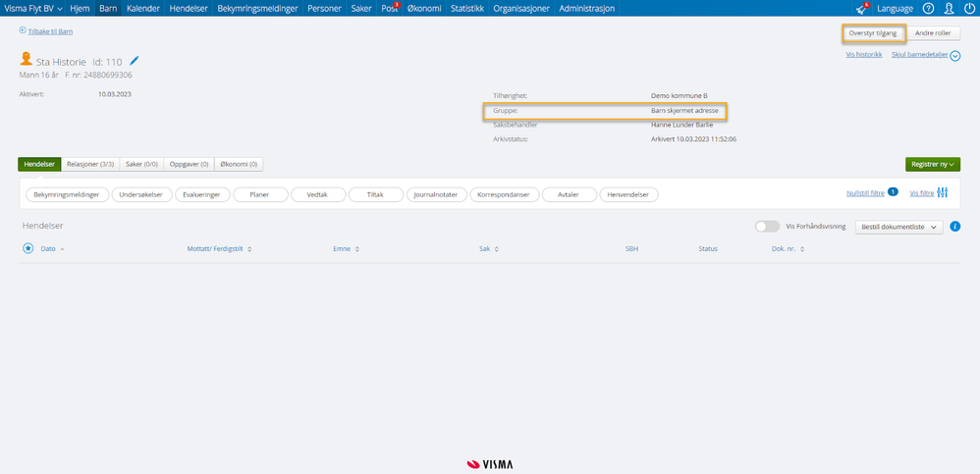This screenshot has height=474, width=980.
Task: Toggle Vis Forhåndsvisning switch
Action: (x=767, y=227)
